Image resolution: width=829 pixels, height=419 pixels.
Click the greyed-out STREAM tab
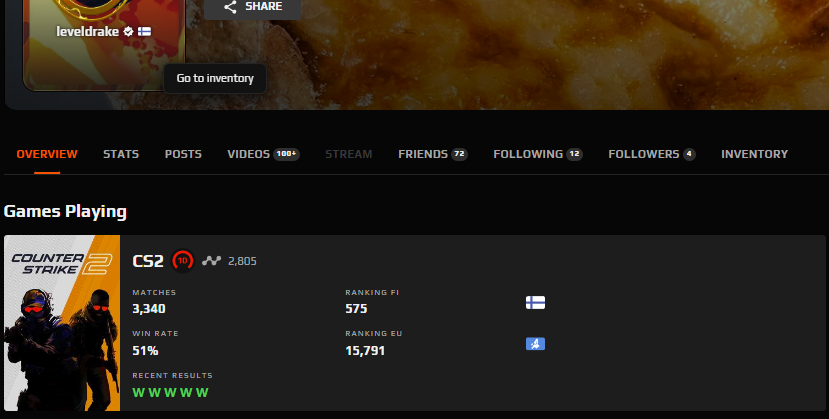point(349,154)
